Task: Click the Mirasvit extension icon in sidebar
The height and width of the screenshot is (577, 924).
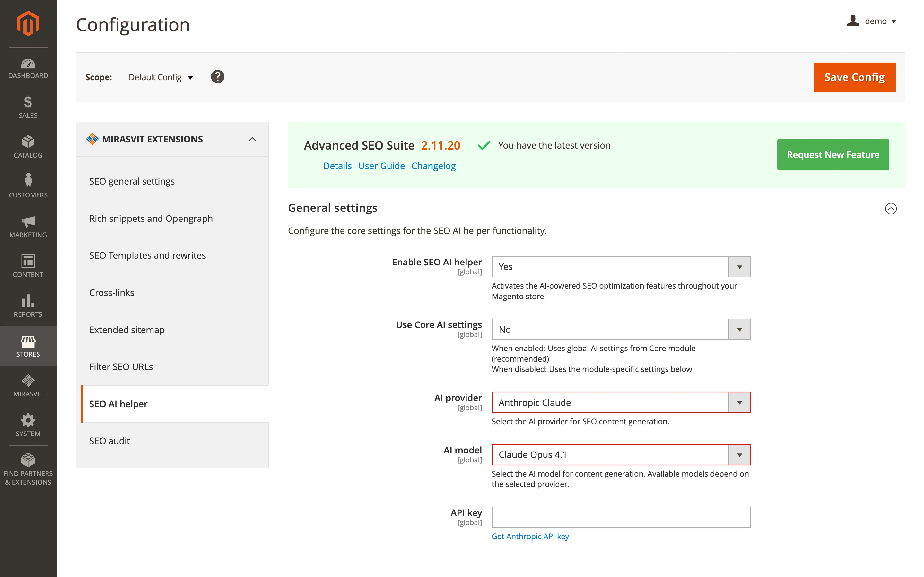Action: [28, 384]
